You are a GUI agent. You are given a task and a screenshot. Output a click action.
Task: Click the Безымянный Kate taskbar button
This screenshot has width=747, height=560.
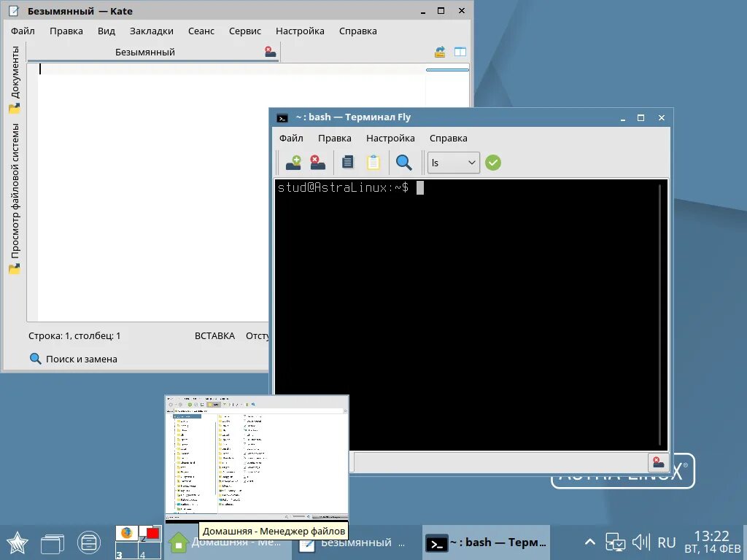356,542
